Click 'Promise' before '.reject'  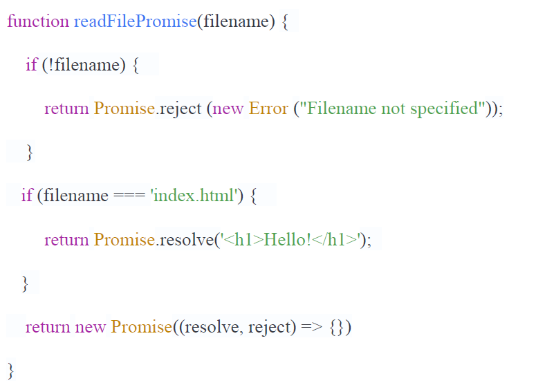(x=124, y=109)
